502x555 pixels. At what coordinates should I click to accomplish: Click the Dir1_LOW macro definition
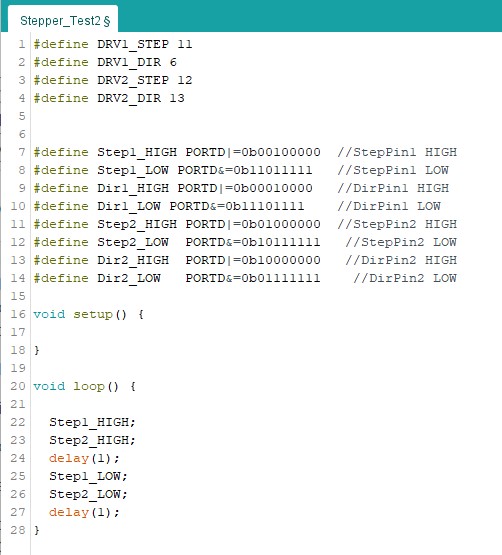[169, 206]
